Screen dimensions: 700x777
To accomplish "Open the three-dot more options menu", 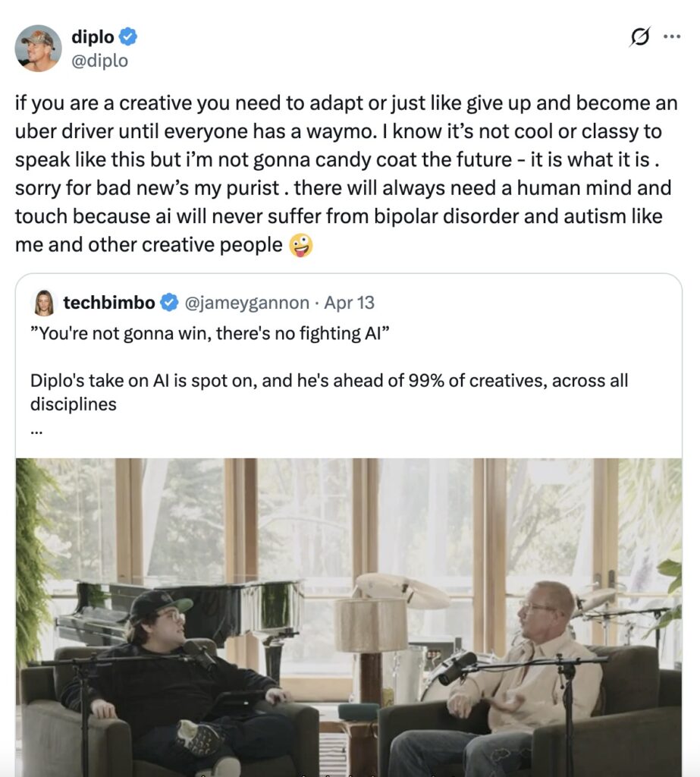I will 672,36.
